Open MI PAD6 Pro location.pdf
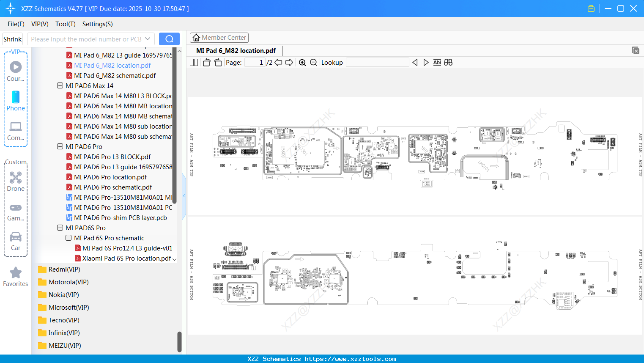Image resolution: width=644 pixels, height=363 pixels. coord(110,177)
